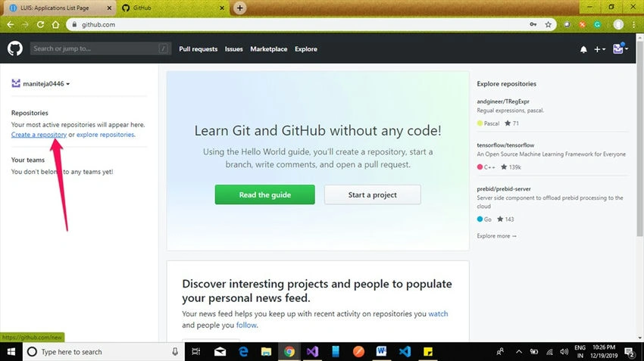The height and width of the screenshot is (361, 644).
Task: Go to browser home icon
Action: pos(55,25)
